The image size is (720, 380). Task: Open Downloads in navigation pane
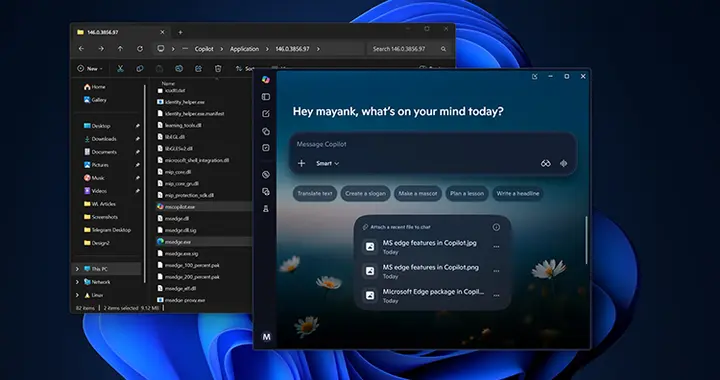100,139
